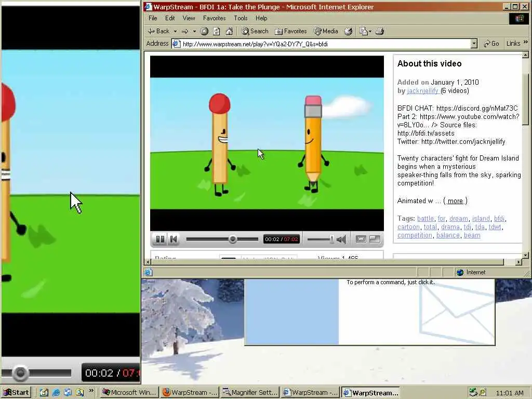
Task: Click the Internet security zone in status bar
Action: click(x=472, y=272)
